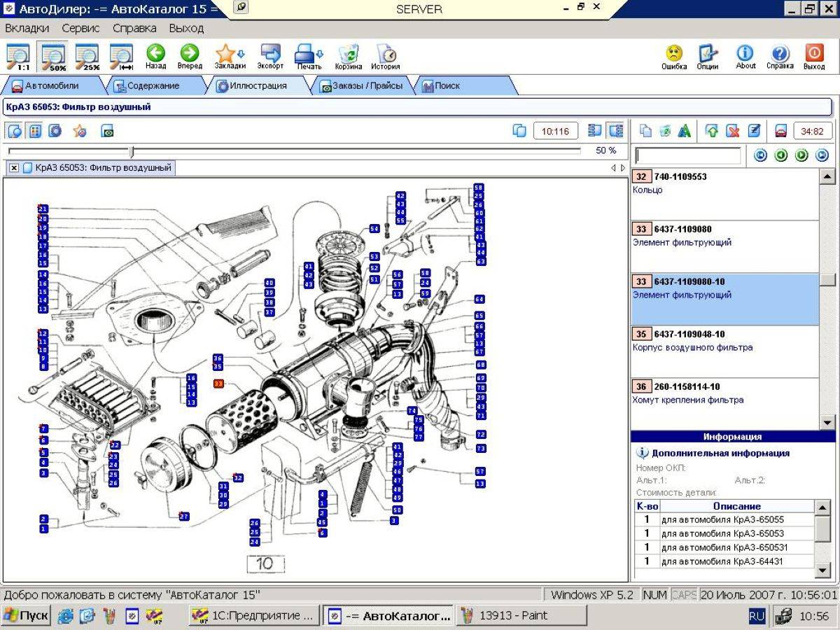Image resolution: width=840 pixels, height=630 pixels.
Task: Click the part search input field
Action: pos(687,155)
